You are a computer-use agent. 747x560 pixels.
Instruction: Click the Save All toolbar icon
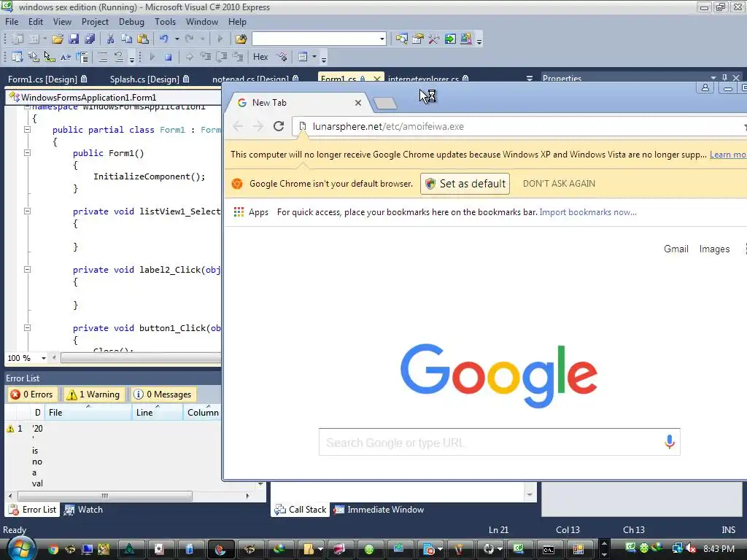point(90,39)
